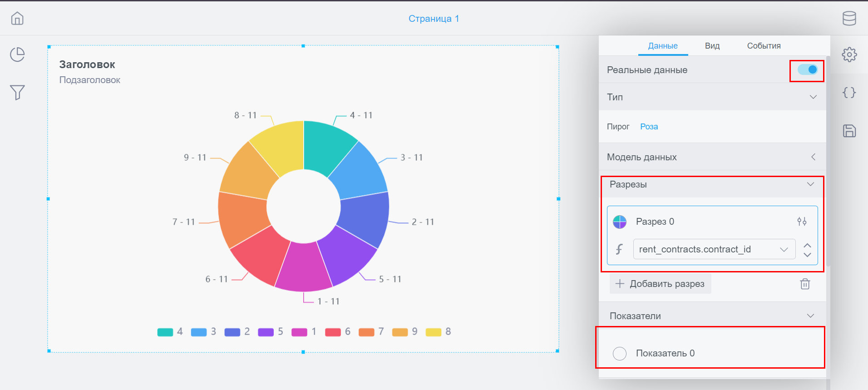Image resolution: width=868 pixels, height=390 pixels.
Task: Select the Роза chart type link
Action: click(x=649, y=127)
